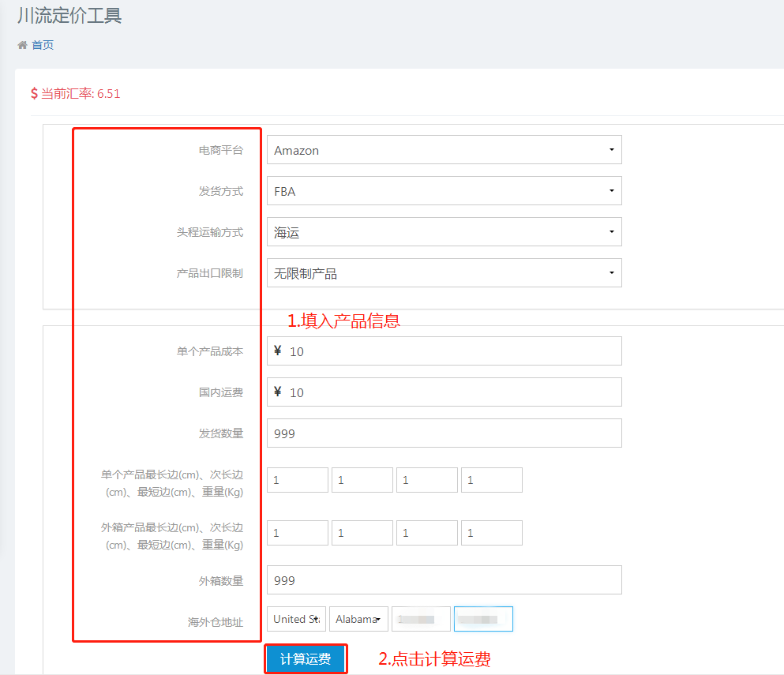Click the 计算运费 button
The height and width of the screenshot is (675, 784).
pyautogui.click(x=306, y=659)
